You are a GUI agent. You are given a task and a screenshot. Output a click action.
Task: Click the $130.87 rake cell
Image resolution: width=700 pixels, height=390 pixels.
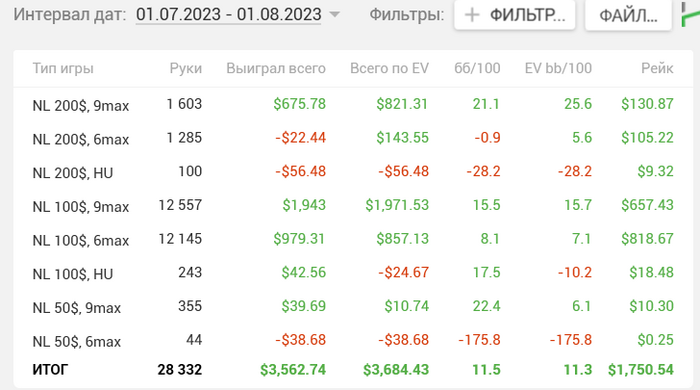pos(647,104)
